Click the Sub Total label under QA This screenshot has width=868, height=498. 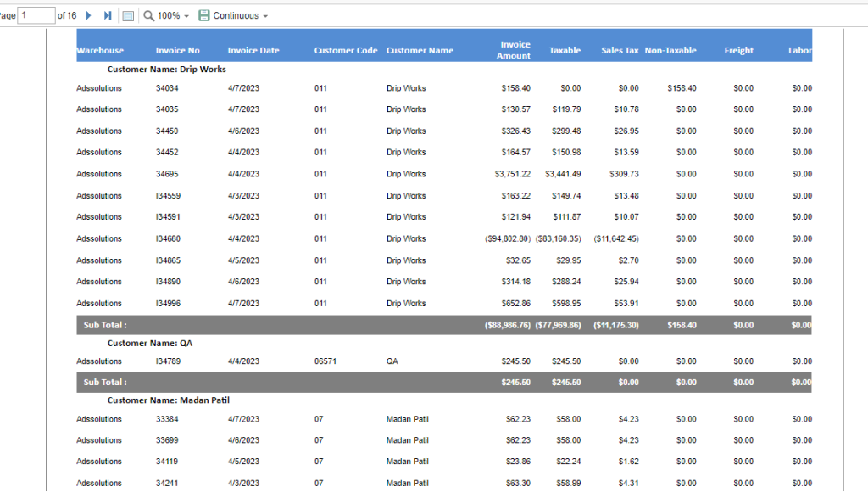pos(105,383)
